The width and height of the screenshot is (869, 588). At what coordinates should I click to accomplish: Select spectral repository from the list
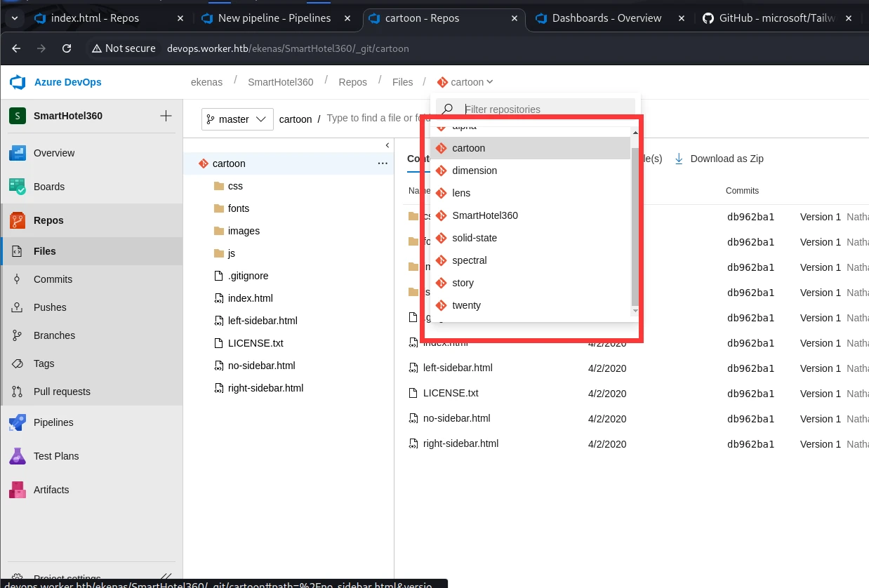[530, 260]
